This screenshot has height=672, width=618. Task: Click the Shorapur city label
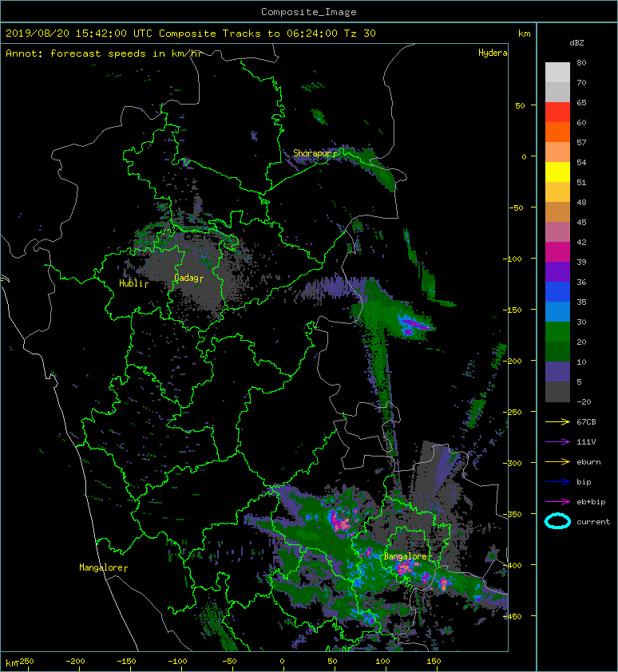coord(312,153)
